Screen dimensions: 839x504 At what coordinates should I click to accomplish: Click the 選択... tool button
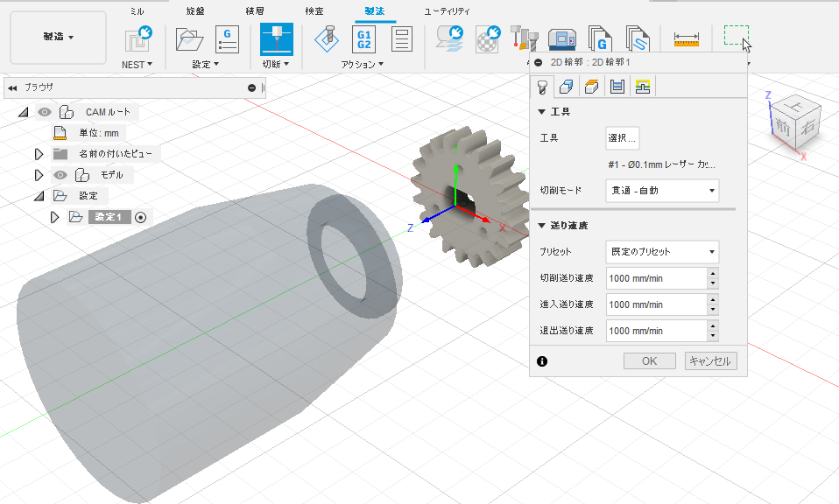tap(623, 138)
